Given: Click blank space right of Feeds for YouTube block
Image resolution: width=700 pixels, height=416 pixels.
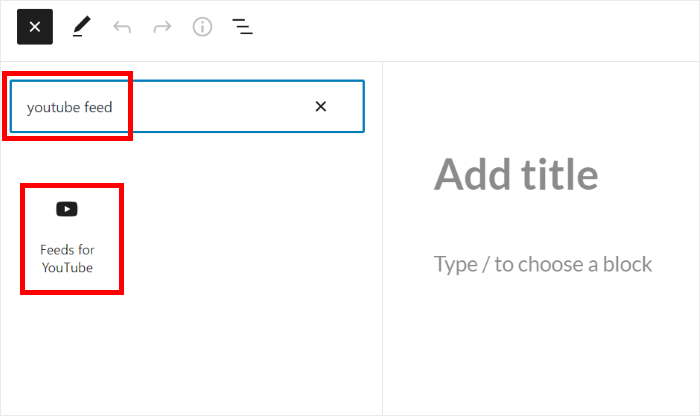Looking at the screenshot, I should (250, 238).
